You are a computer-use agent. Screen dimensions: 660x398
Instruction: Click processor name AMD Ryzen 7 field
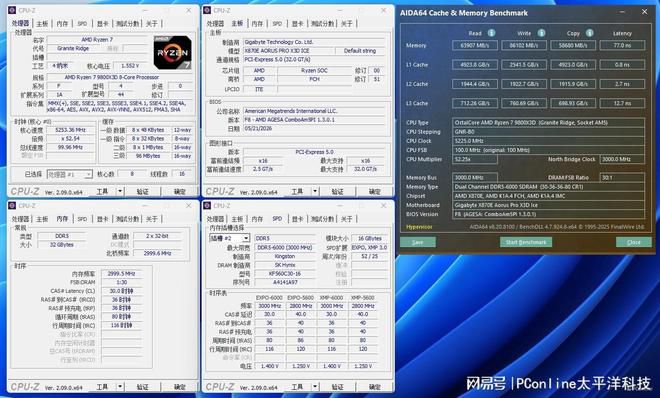point(98,39)
